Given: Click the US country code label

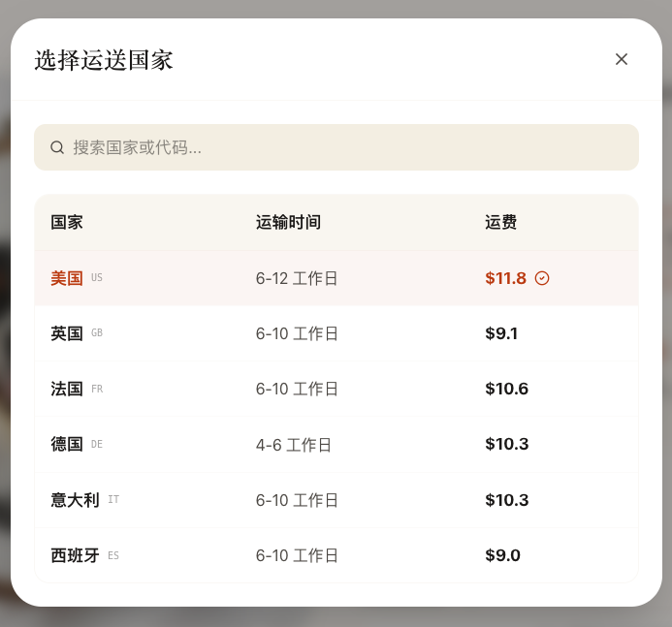Looking at the screenshot, I should pos(97,278).
